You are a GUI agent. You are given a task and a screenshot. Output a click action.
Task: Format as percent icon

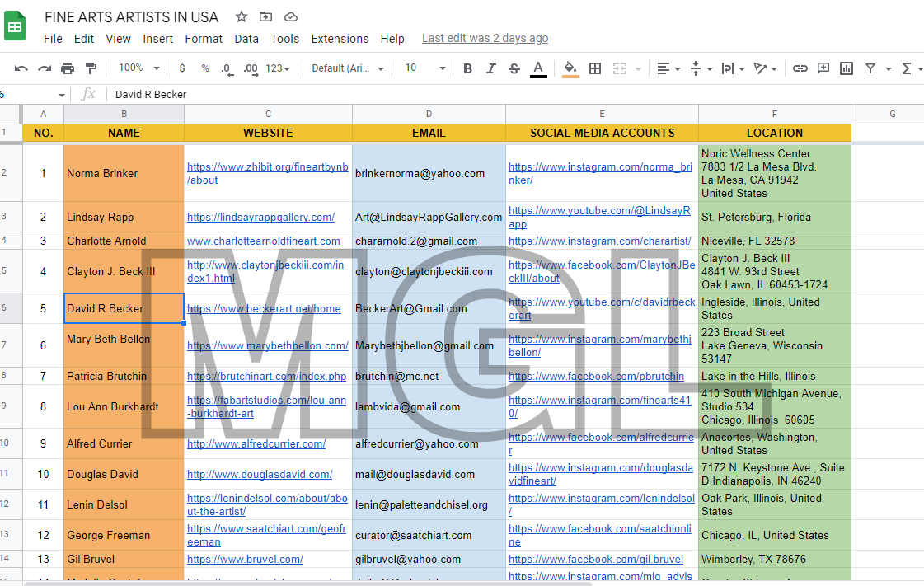[x=205, y=68]
